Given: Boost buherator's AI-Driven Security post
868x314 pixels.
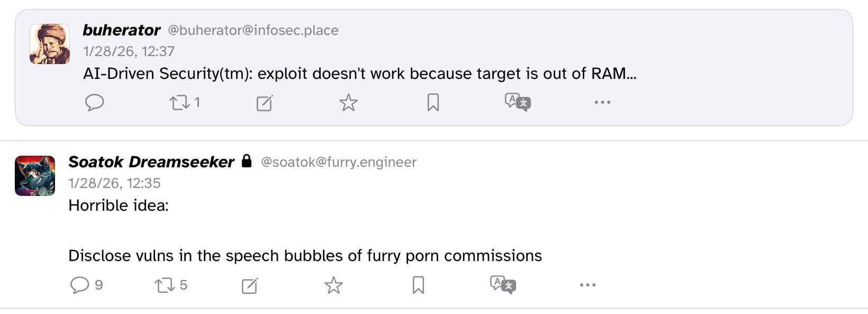Looking at the screenshot, I should tap(180, 102).
